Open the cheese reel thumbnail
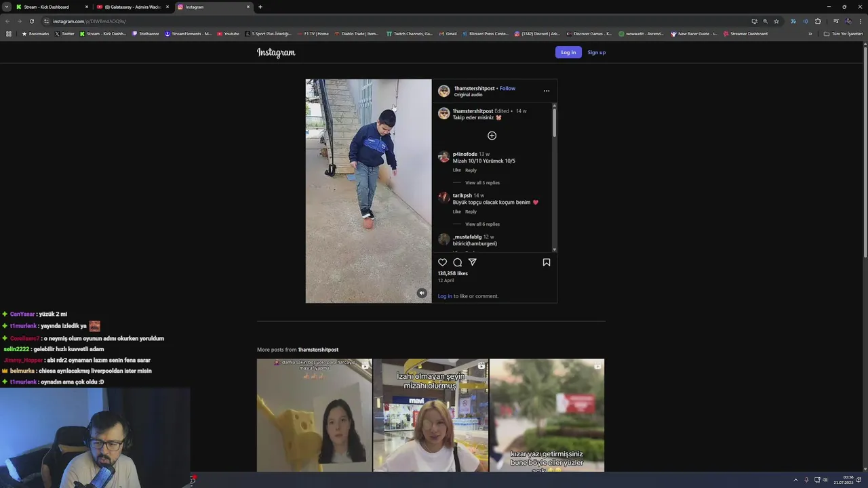Image resolution: width=868 pixels, height=488 pixels. click(315, 415)
